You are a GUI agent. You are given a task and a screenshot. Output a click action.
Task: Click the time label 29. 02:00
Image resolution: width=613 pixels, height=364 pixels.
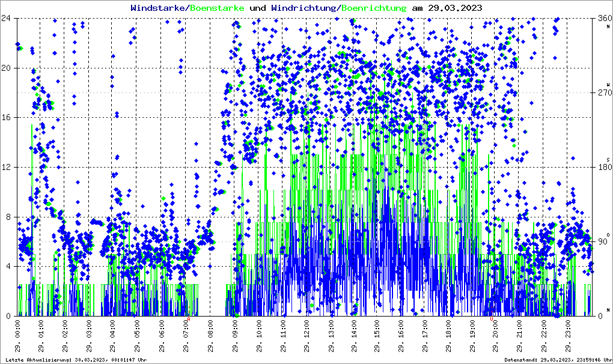point(65,336)
